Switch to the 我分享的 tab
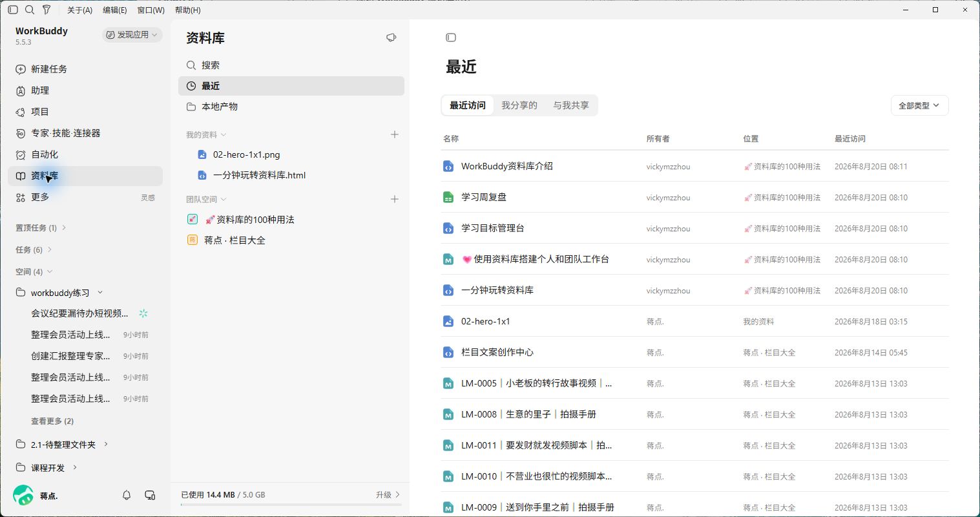980x517 pixels. tap(519, 105)
